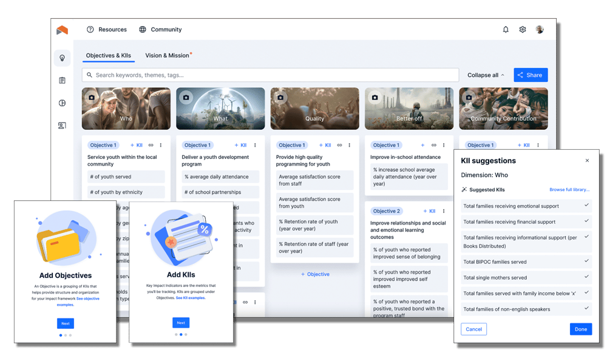
Task: Open settings with the gear icon
Action: tap(522, 29)
